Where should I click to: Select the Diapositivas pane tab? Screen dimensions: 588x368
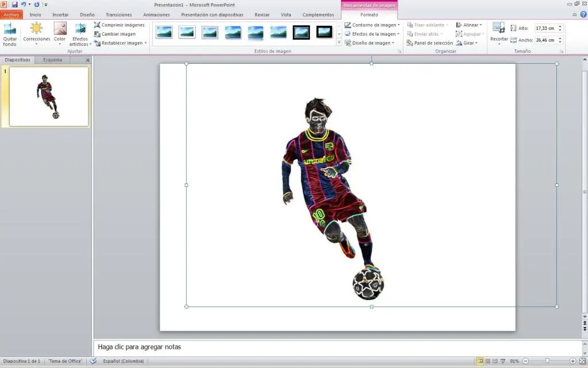(17, 60)
